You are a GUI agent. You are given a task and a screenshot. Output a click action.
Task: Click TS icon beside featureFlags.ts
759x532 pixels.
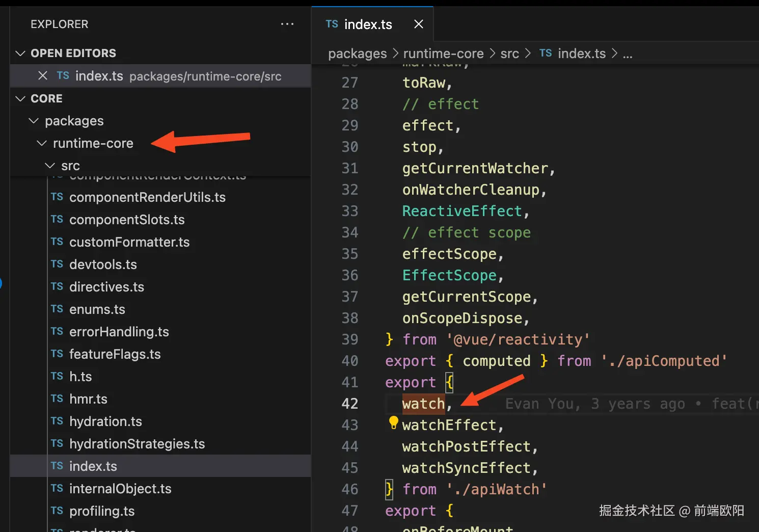click(x=57, y=354)
